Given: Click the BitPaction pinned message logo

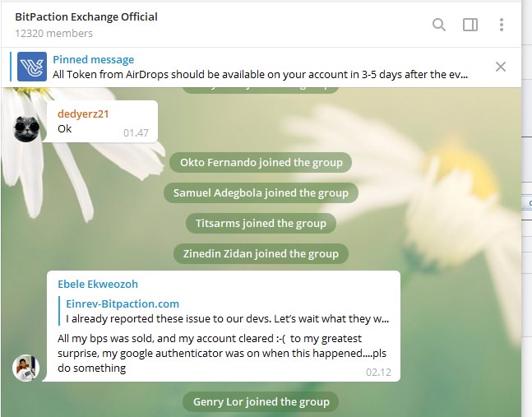Looking at the screenshot, I should click(32, 67).
